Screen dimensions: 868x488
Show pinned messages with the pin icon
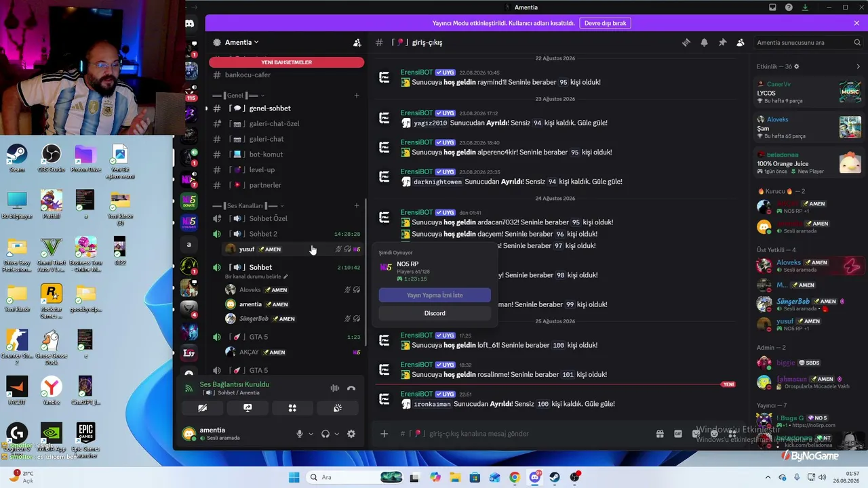click(x=722, y=42)
